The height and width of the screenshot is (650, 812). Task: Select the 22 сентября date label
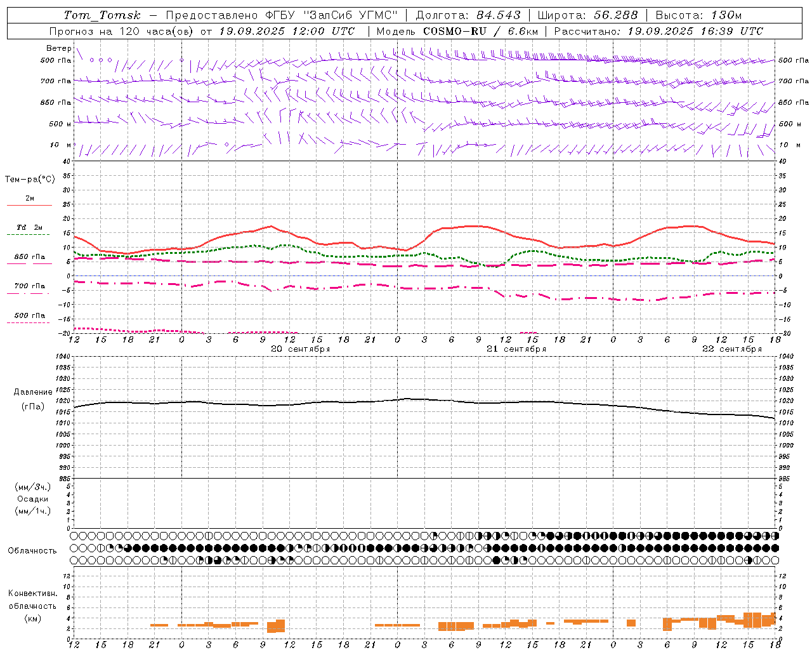pos(732,348)
